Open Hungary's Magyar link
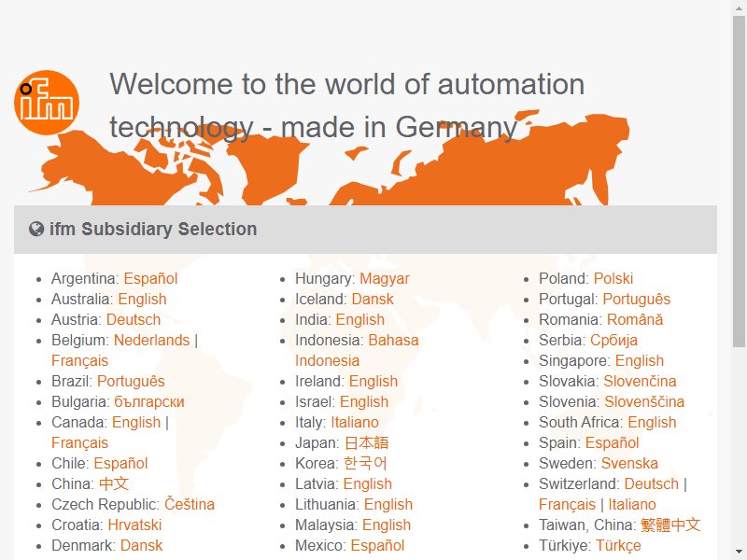The width and height of the screenshot is (747, 560). click(x=385, y=278)
